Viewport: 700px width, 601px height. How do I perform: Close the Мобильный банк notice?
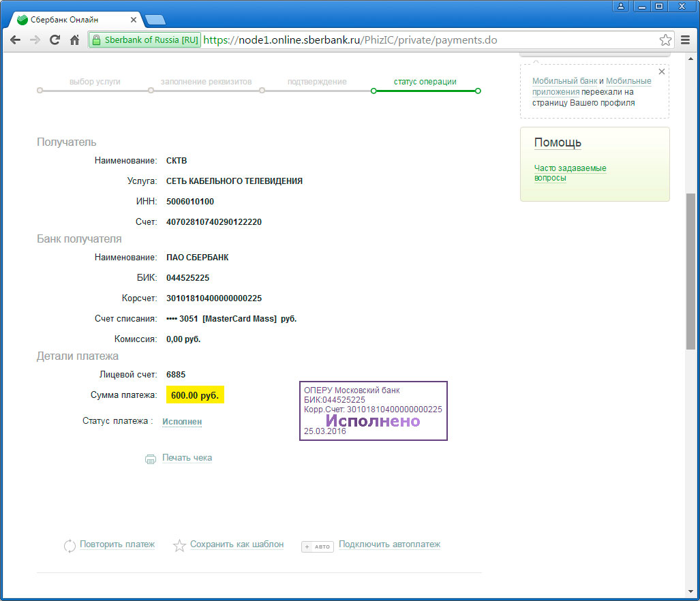pyautogui.click(x=662, y=72)
